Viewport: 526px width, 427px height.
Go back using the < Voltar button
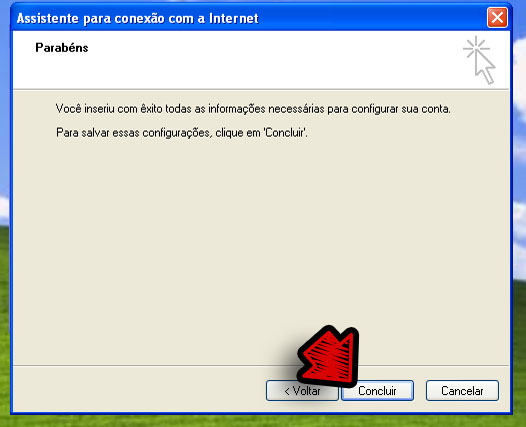tap(302, 390)
